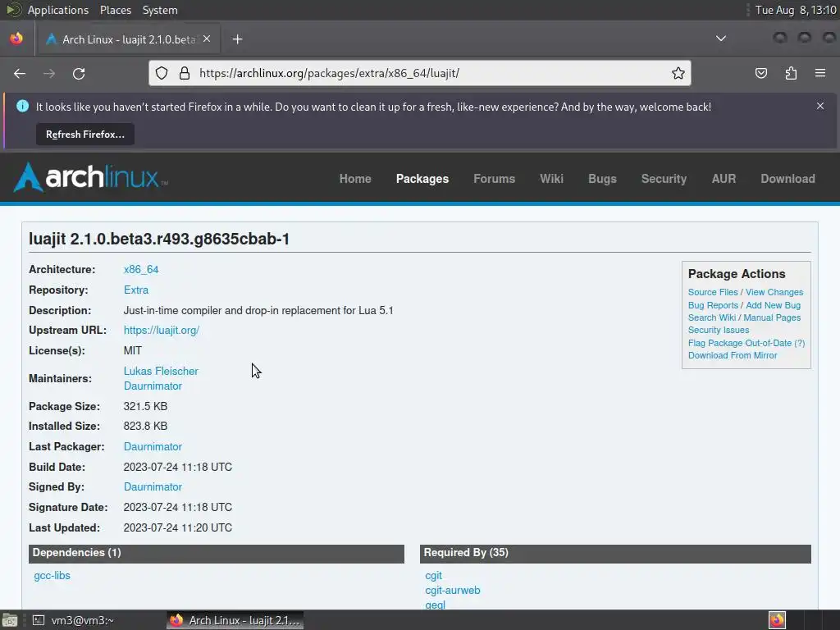840x630 pixels.
Task: Follow the Extra repository link
Action: point(136,290)
